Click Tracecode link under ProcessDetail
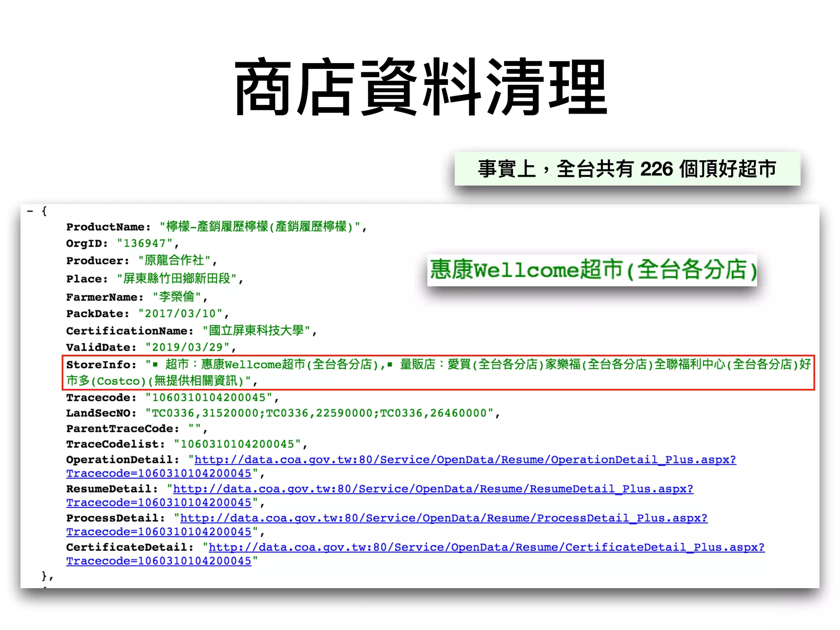This screenshot has height=630, width=840. coord(159,532)
